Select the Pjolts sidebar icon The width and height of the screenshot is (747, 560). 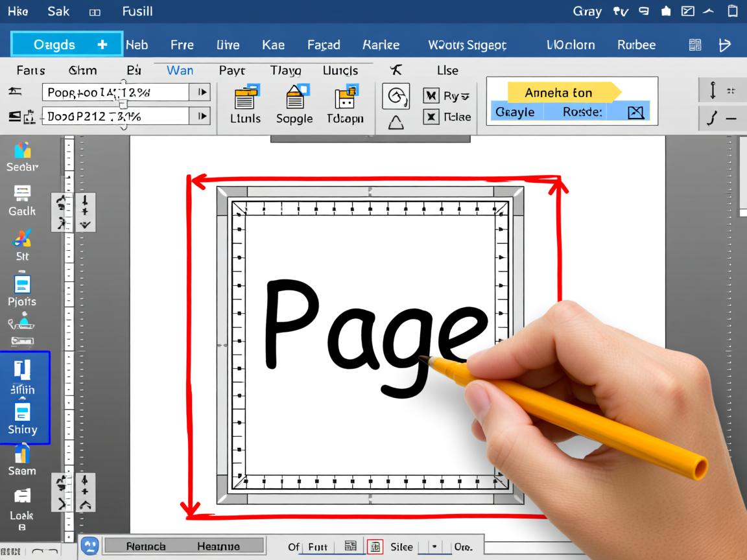click(22, 284)
